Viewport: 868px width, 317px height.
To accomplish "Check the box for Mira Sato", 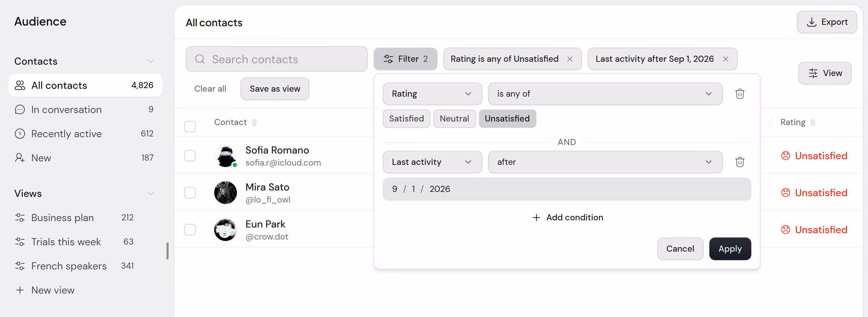I will 190,193.
